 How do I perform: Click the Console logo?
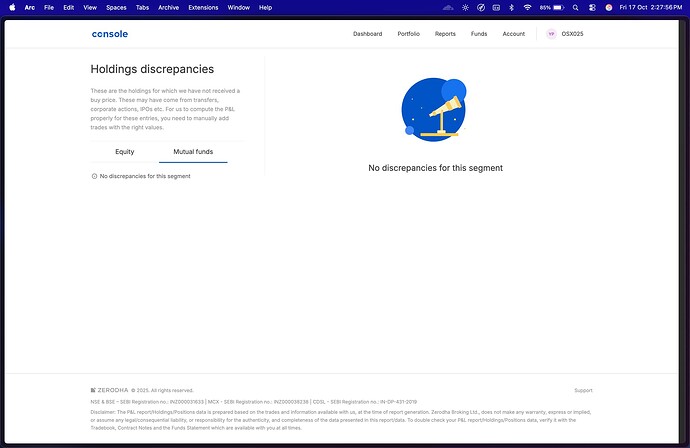[110, 34]
